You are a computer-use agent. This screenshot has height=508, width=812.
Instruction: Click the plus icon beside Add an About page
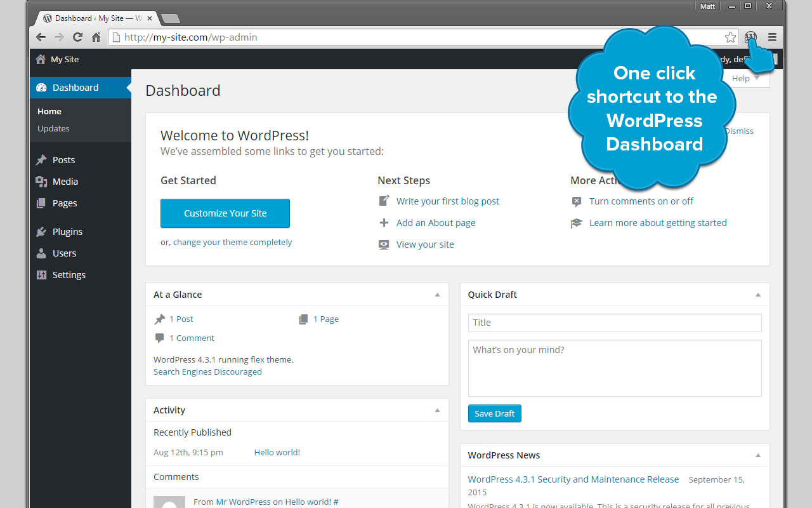point(384,223)
